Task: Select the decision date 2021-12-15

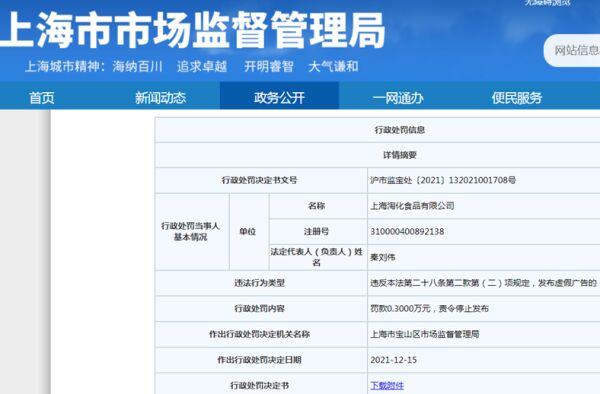Action: (393, 360)
